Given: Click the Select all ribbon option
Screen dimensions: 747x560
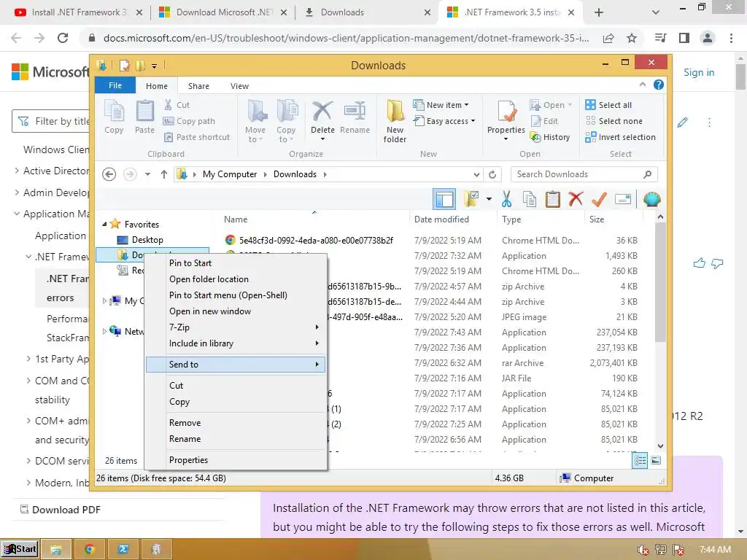Looking at the screenshot, I should pos(608,105).
